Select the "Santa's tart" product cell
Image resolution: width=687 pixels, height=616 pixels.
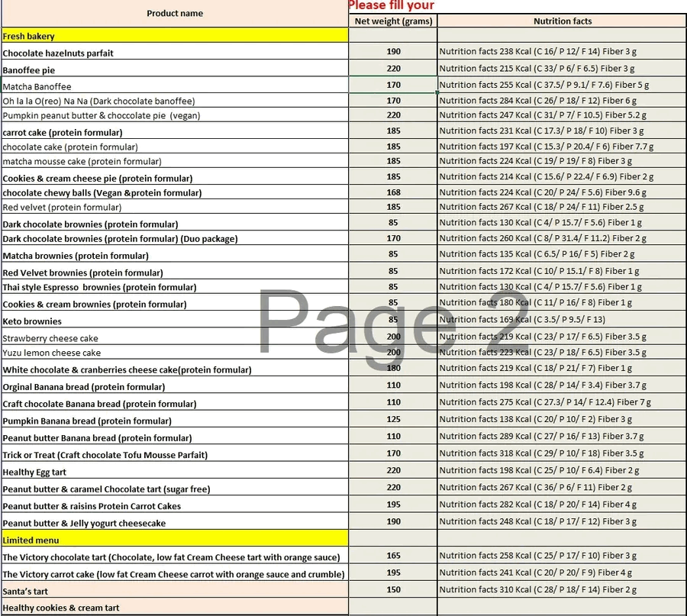tap(175, 590)
